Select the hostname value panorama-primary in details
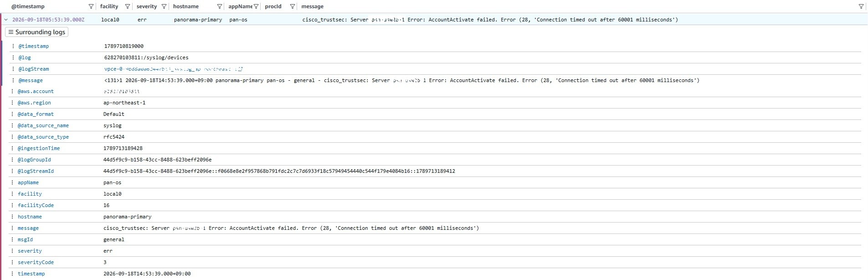The height and width of the screenshot is (280, 868). click(x=128, y=217)
